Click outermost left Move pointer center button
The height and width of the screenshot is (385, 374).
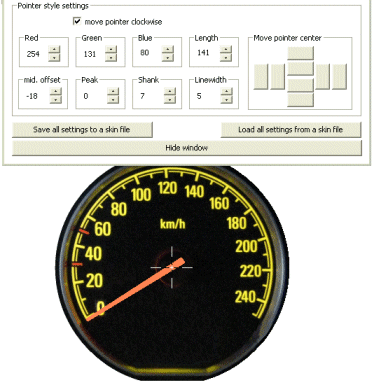tap(261, 77)
